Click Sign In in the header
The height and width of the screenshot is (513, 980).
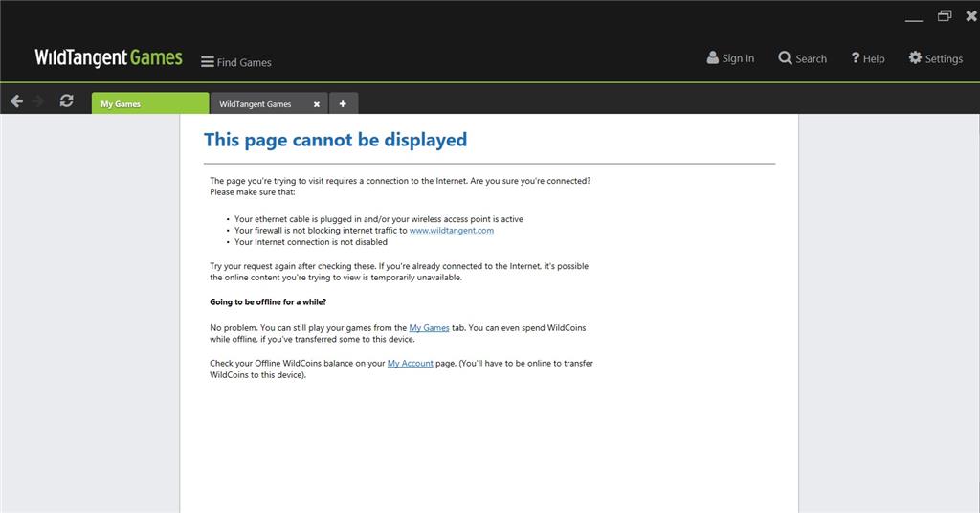730,58
